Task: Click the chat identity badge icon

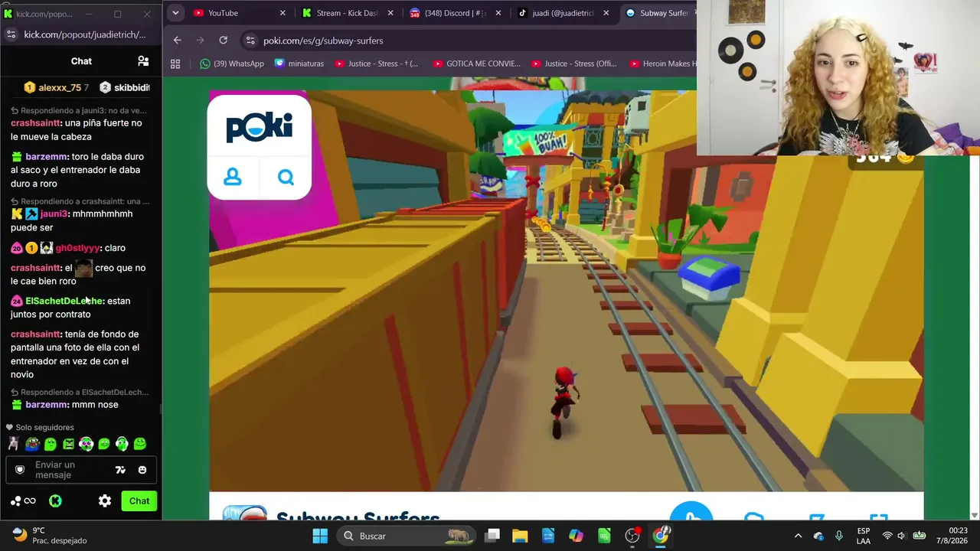Action: click(20, 470)
